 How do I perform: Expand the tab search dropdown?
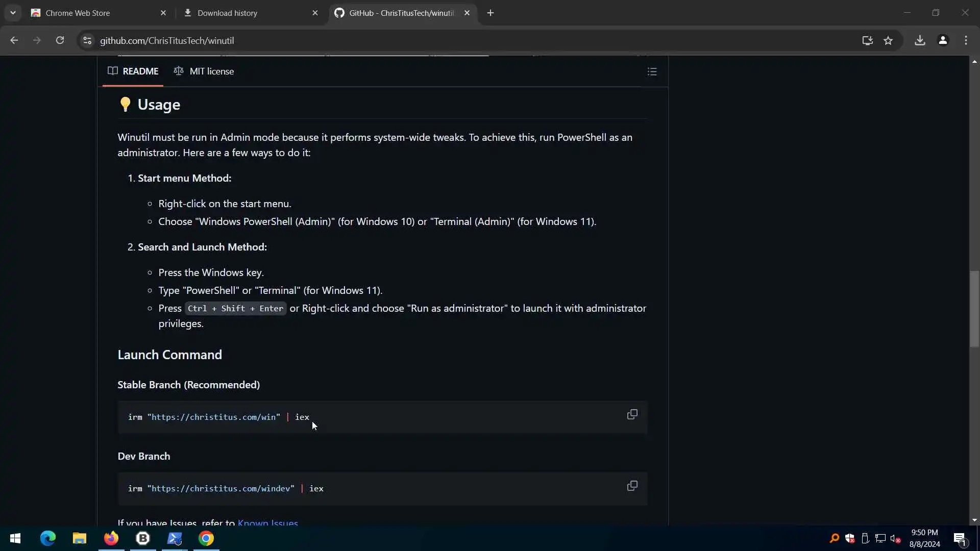13,13
